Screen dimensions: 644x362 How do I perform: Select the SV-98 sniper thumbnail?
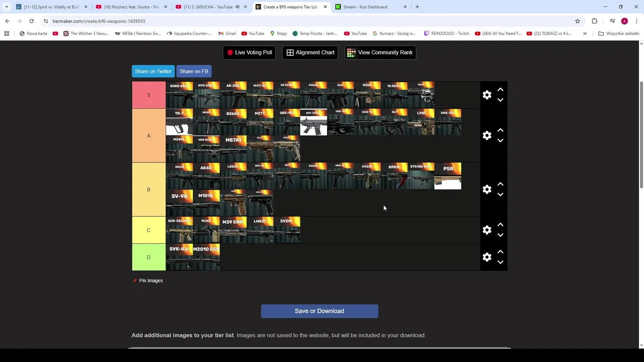tap(179, 203)
